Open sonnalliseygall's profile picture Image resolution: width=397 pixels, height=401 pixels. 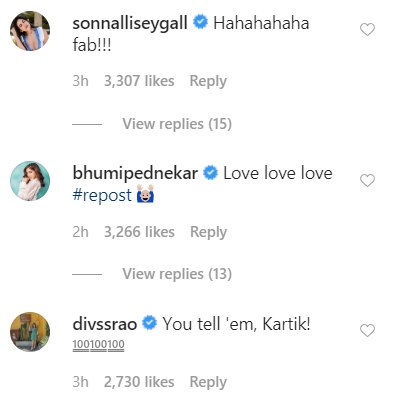point(30,31)
